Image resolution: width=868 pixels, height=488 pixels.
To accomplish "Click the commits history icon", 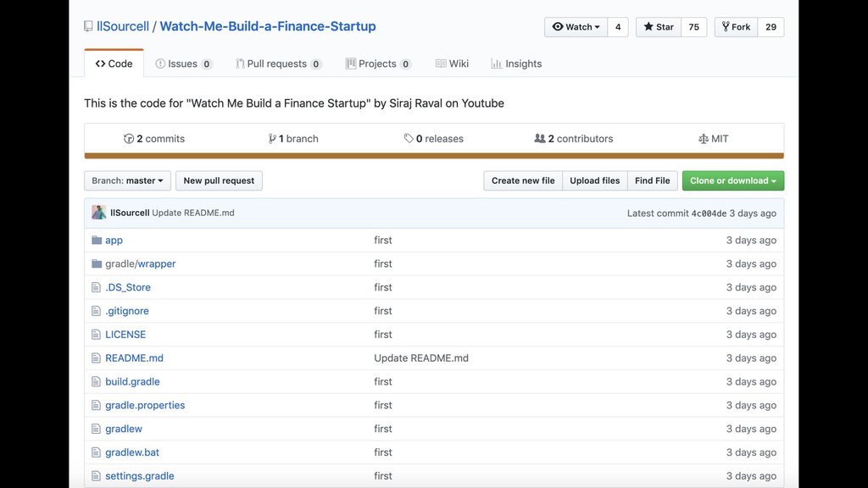I will point(129,139).
